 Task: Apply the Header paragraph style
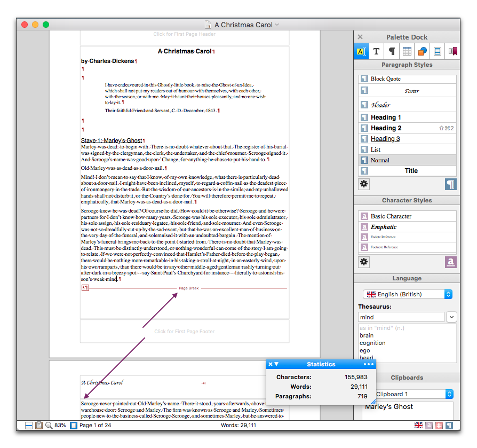(x=407, y=105)
